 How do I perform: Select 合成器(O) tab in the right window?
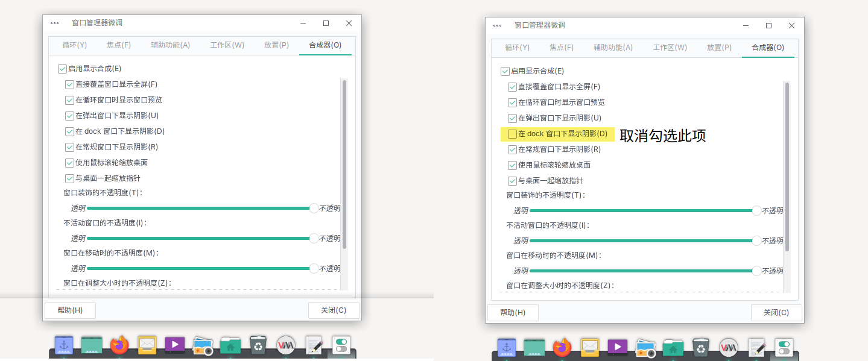(x=768, y=48)
